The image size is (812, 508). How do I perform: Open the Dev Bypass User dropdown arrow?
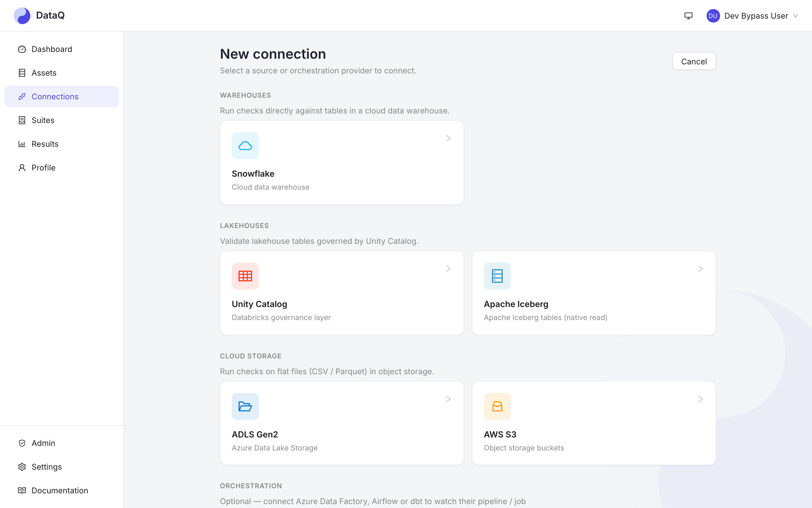(796, 16)
